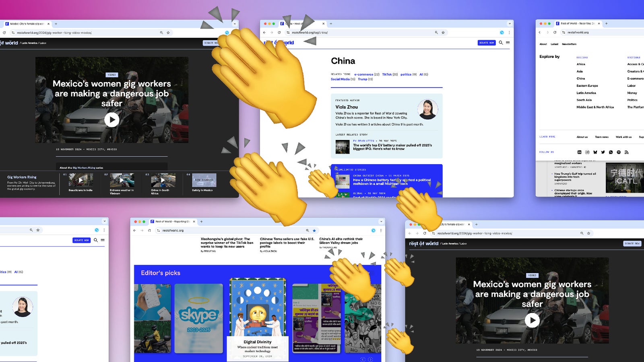Open the WhatsApp icon under Follow Us
Viewport: 644px width, 362px height.
[611, 152]
